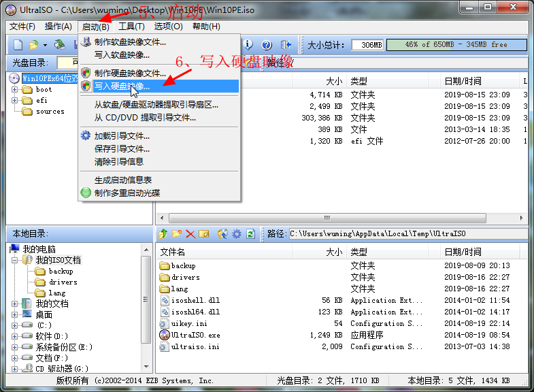The image size is (534, 392).
Task: Expand the 桌面 tree node
Action: (x=15, y=314)
